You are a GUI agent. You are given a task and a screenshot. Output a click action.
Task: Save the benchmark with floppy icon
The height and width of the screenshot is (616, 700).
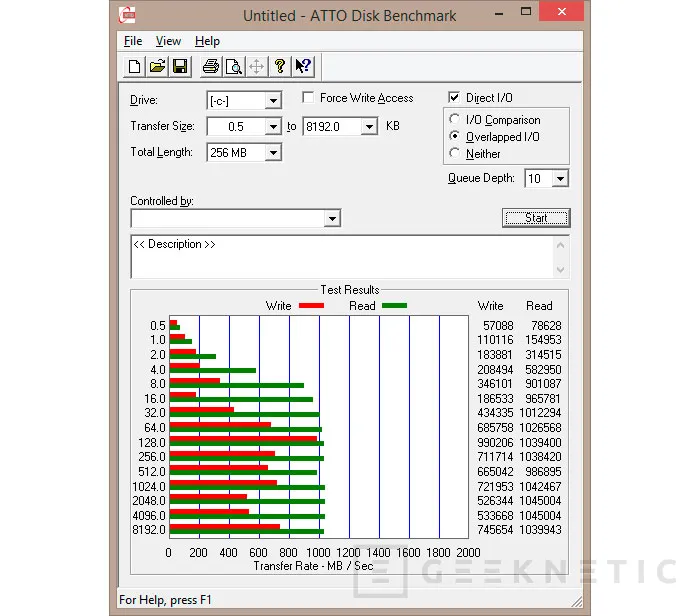(180, 67)
